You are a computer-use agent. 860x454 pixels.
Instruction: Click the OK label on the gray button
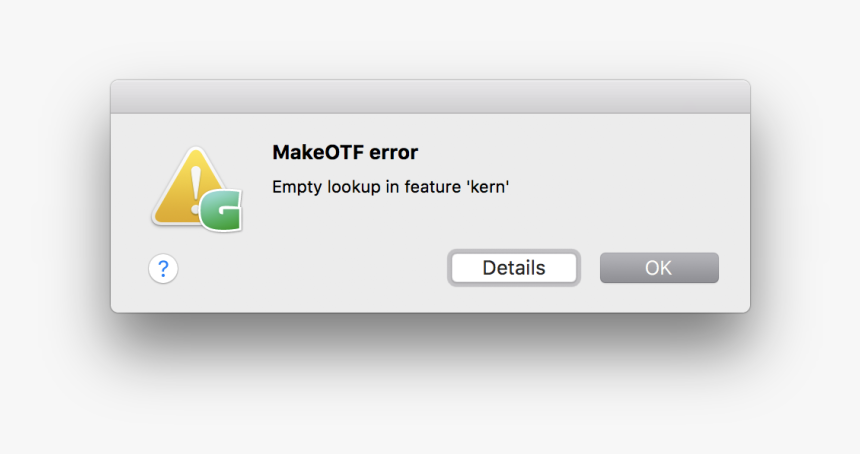(x=658, y=268)
